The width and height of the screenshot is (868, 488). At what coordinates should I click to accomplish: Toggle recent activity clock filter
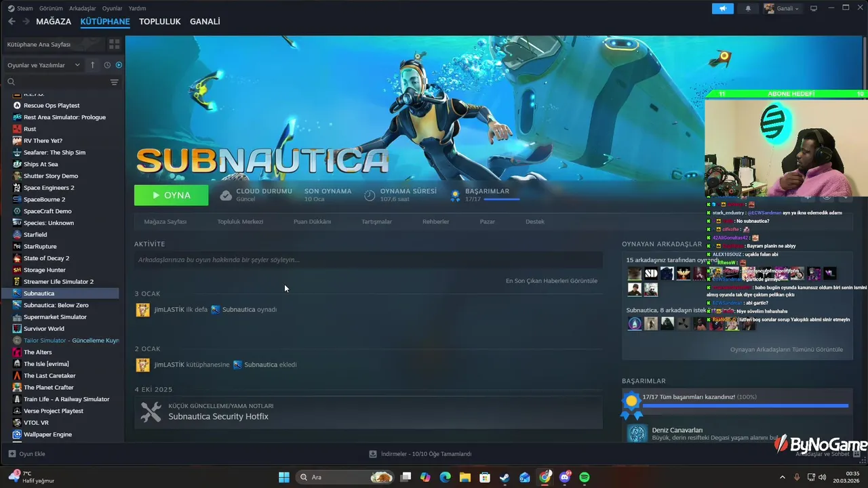[107, 65]
